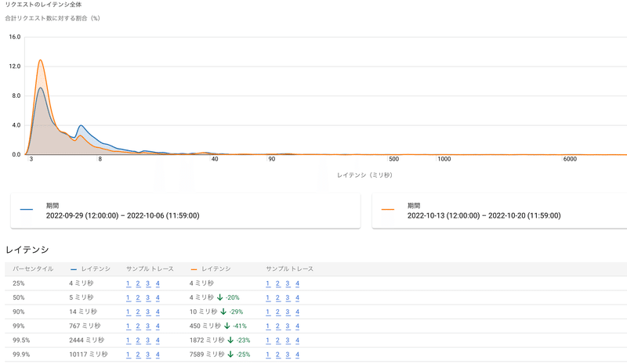Image resolution: width=627 pixels, height=364 pixels.
Task: Click the 6000 tick on the latency axis
Action: (x=570, y=159)
